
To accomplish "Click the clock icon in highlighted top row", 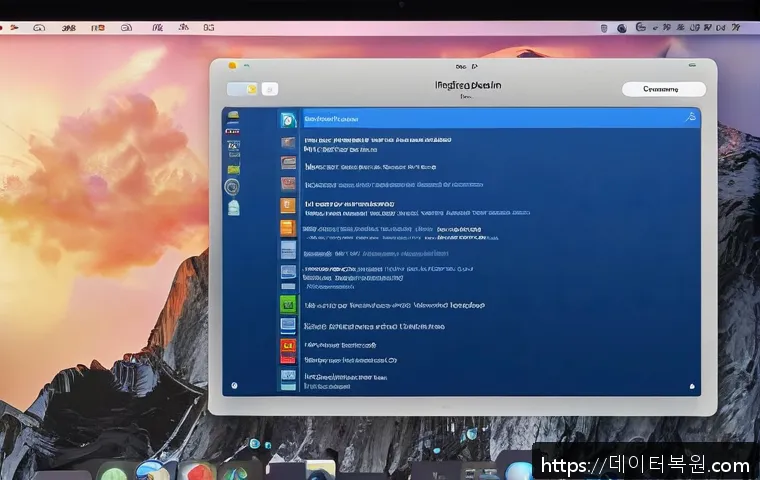I will pyautogui.click(x=288, y=118).
